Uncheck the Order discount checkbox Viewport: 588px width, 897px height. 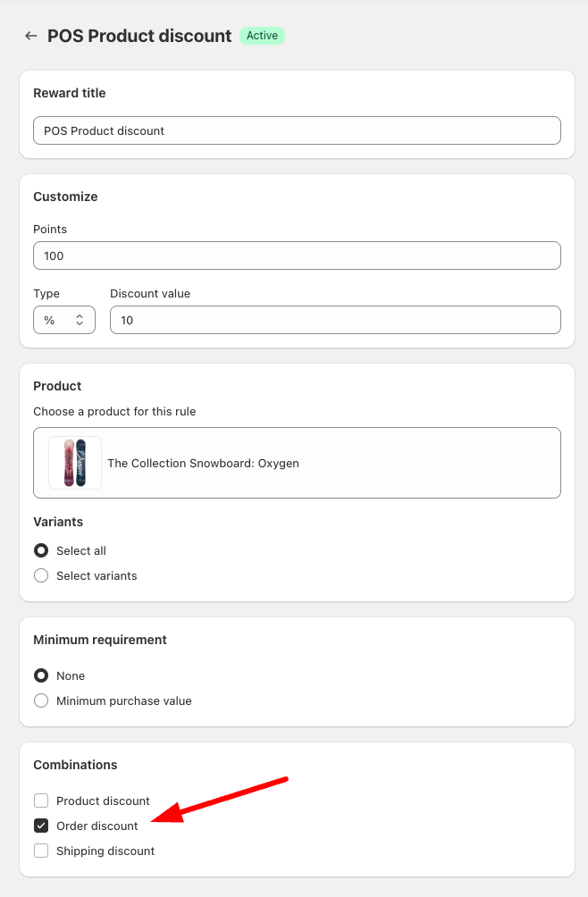pos(41,826)
